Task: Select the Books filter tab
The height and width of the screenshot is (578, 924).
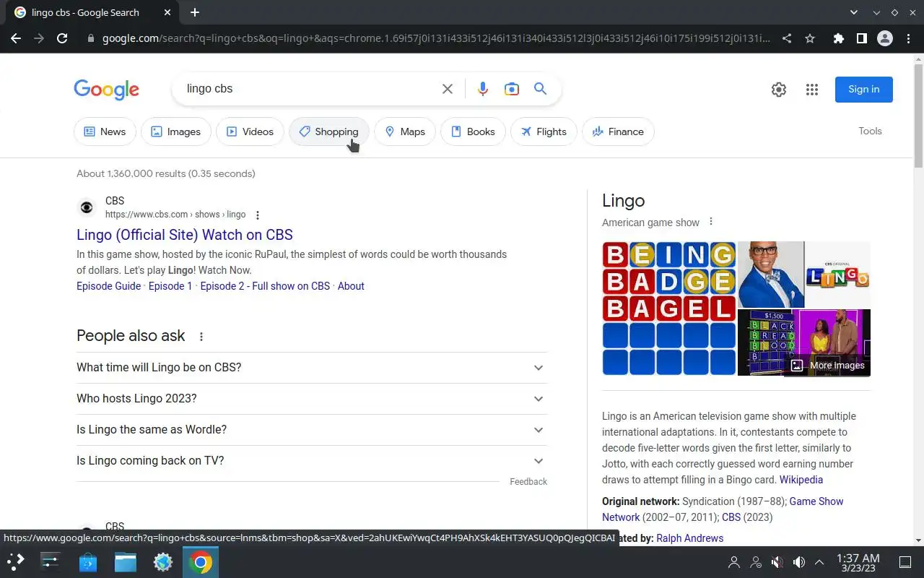Action: point(473,131)
